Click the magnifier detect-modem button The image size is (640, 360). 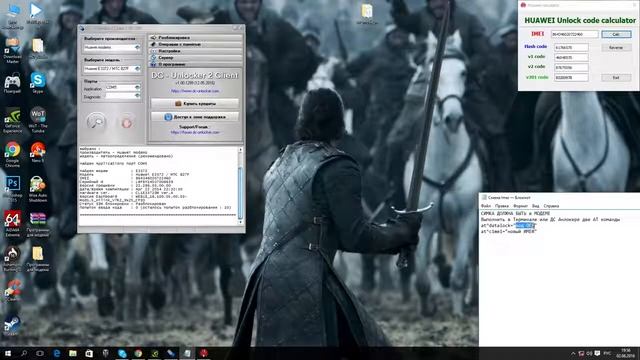click(96, 122)
